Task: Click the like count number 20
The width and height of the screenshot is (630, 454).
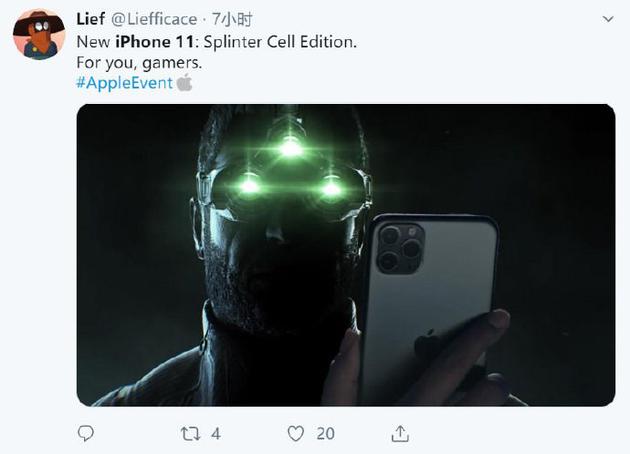Action: [325, 433]
